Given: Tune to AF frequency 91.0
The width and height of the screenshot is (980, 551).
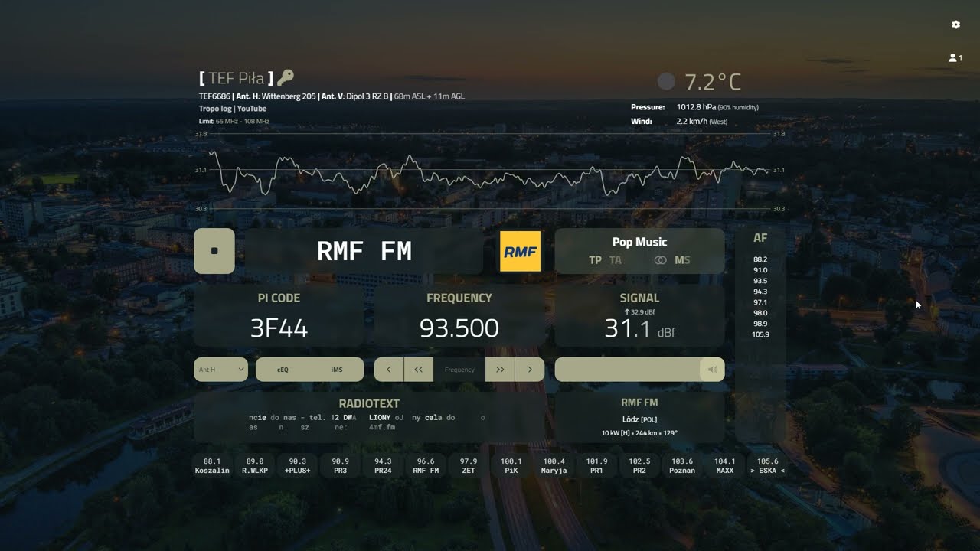Looking at the screenshot, I should [x=760, y=270].
